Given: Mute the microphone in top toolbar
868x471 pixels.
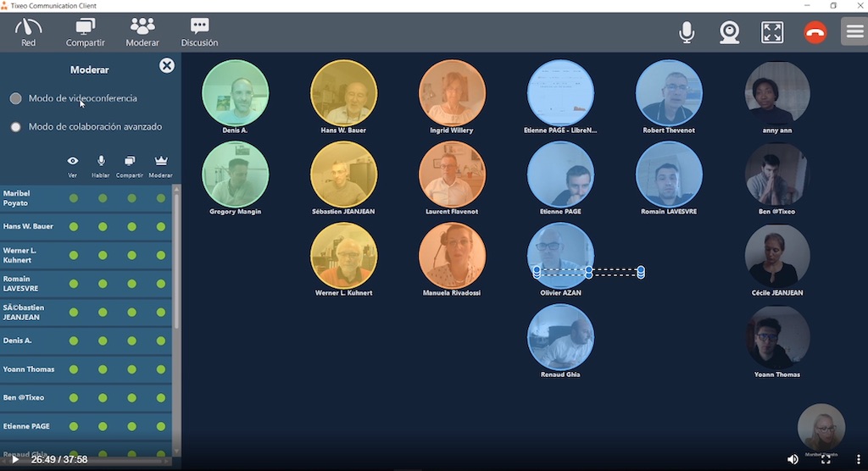Looking at the screenshot, I should (687, 32).
